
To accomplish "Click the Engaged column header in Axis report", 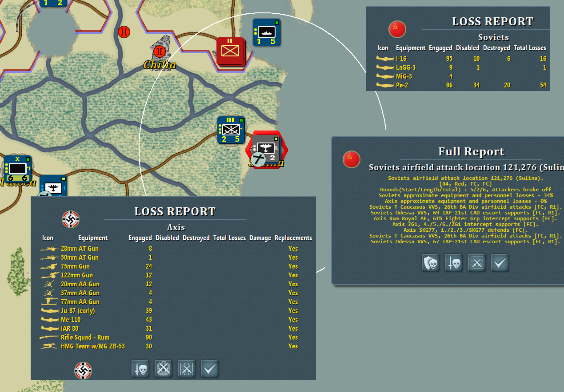I will click(140, 238).
